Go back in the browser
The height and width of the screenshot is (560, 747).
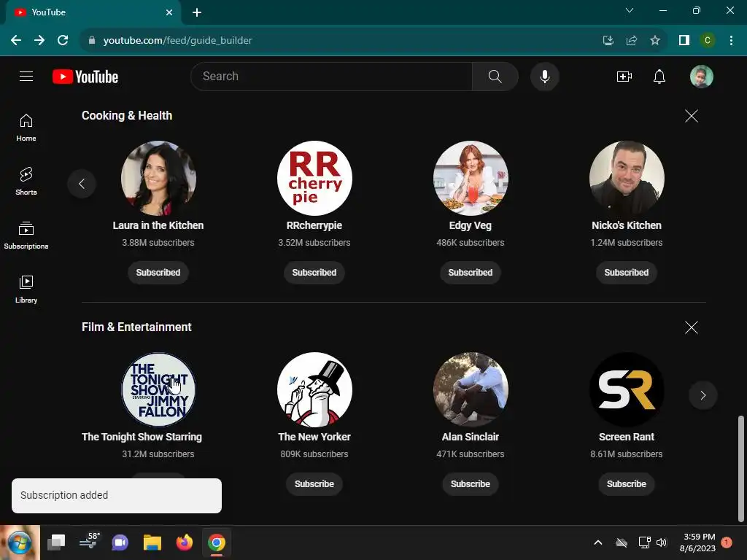coord(16,41)
